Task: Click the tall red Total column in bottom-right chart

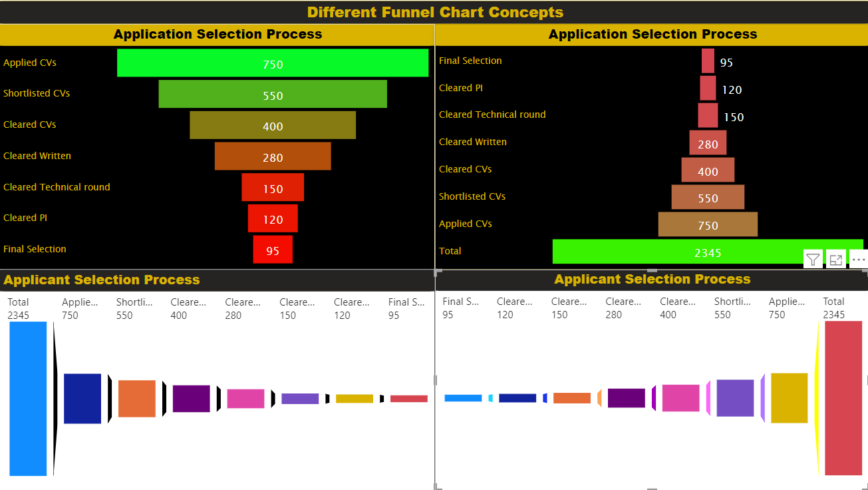Action: click(843, 398)
